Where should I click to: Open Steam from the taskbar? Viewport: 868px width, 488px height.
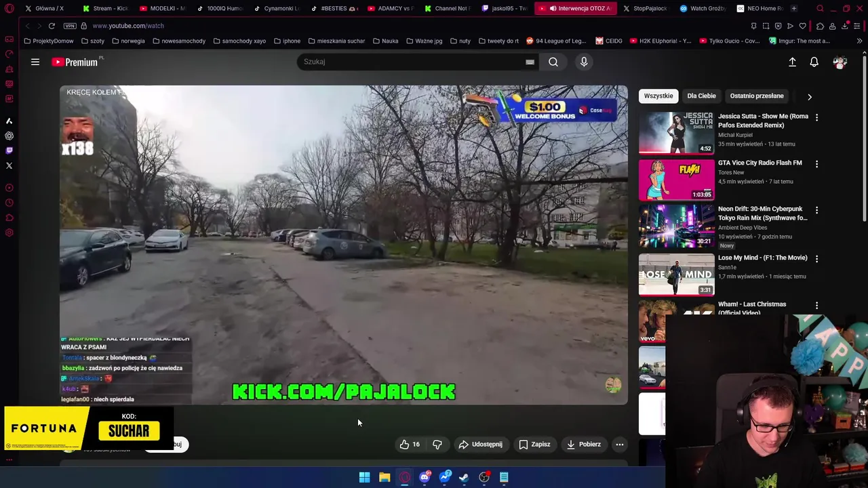pos(465,477)
